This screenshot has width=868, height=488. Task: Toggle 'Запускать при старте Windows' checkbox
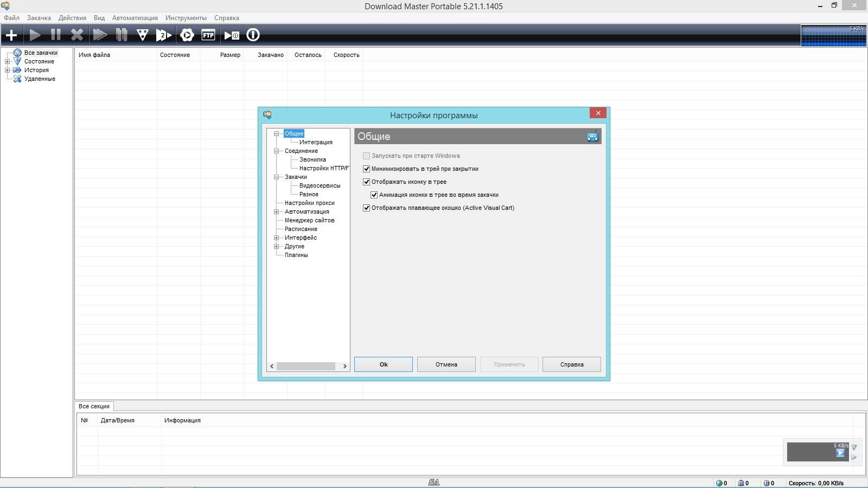[x=366, y=156]
